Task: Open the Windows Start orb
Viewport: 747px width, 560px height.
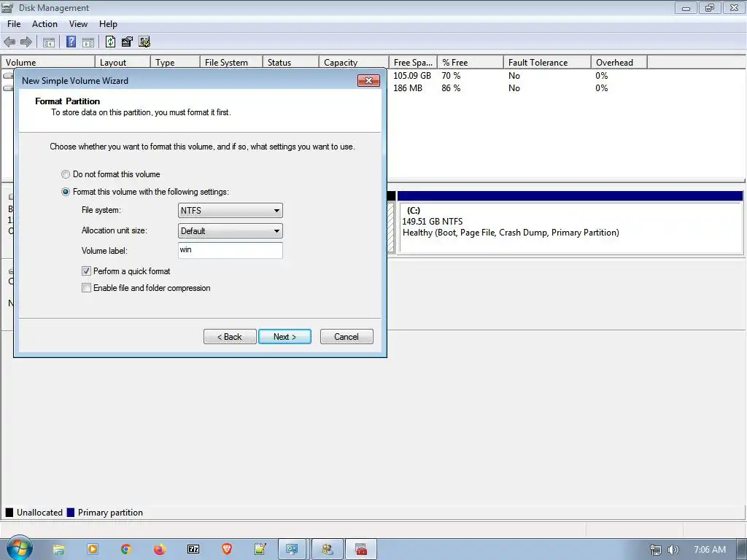Action: coord(19,548)
